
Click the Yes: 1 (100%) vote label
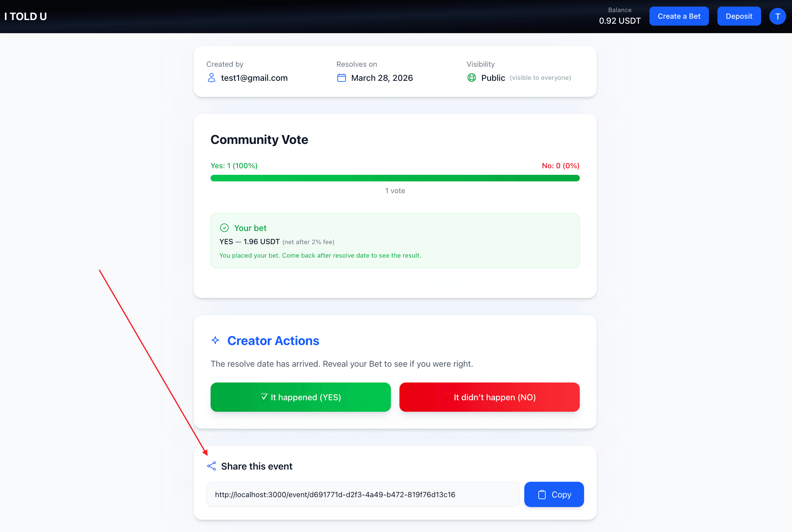tap(234, 166)
